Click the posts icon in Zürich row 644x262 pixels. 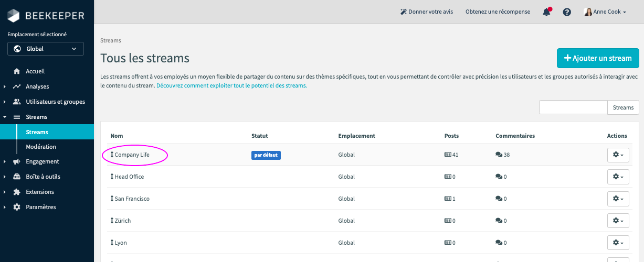448,221
